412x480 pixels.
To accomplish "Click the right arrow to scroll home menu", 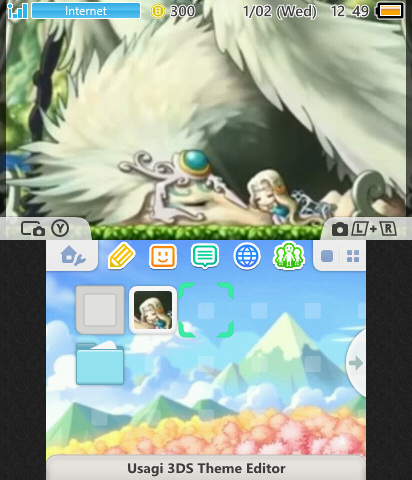I will pyautogui.click(x=356, y=363).
